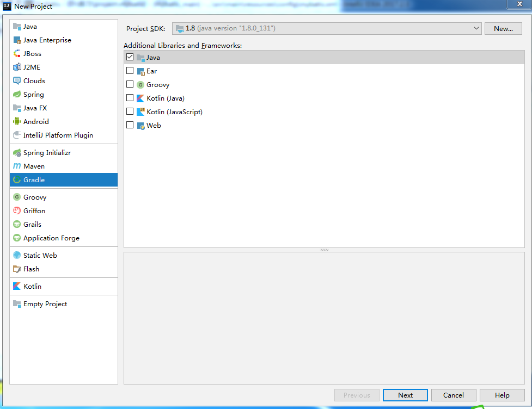The width and height of the screenshot is (532, 409).
Task: Click the Kotlin (Java) framework icon
Action: point(140,98)
